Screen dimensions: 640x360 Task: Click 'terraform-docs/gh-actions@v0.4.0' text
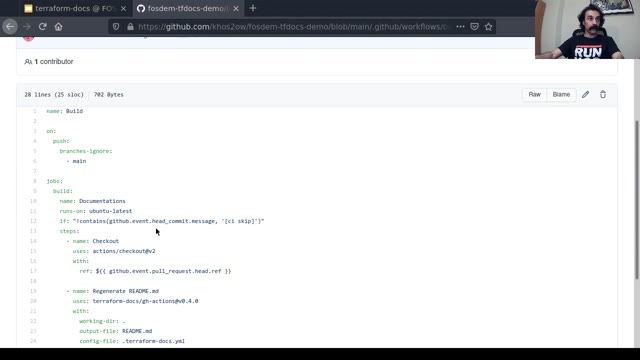tap(145, 301)
